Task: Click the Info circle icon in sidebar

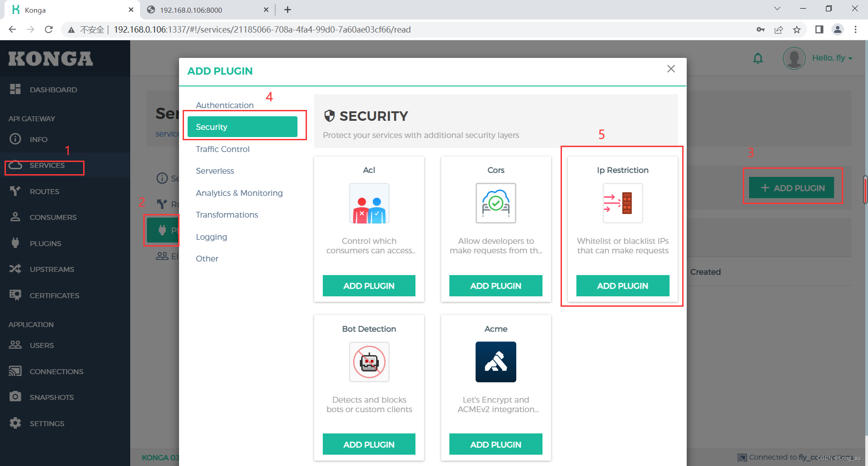Action: coord(15,139)
